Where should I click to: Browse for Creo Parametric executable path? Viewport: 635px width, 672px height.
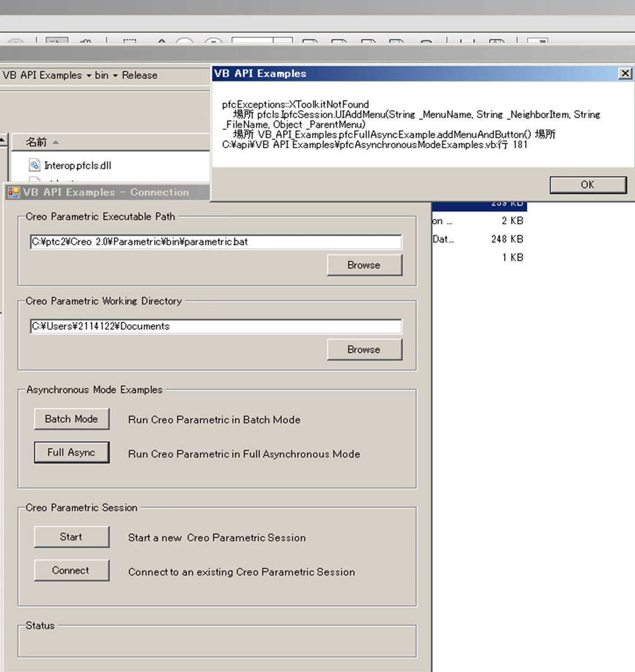tap(364, 265)
